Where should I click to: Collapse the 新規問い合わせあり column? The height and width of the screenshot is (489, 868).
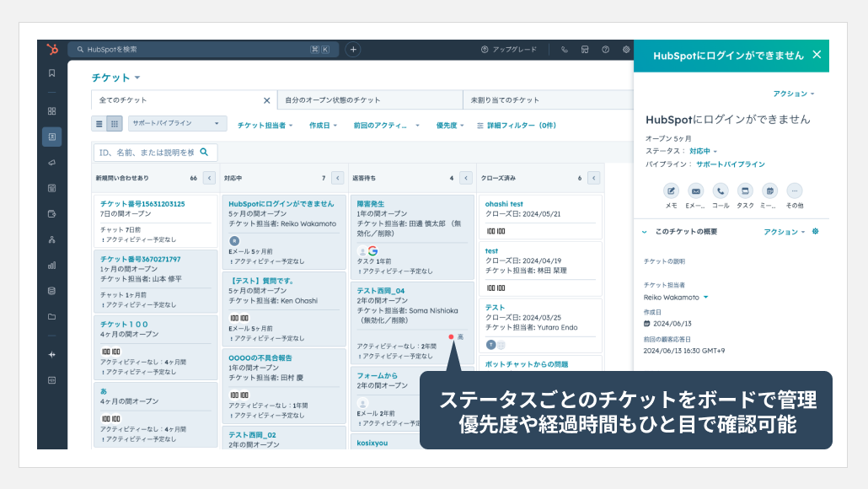coord(209,179)
